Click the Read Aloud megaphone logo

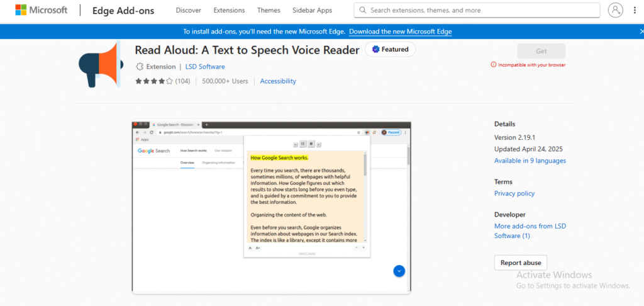coord(101,65)
